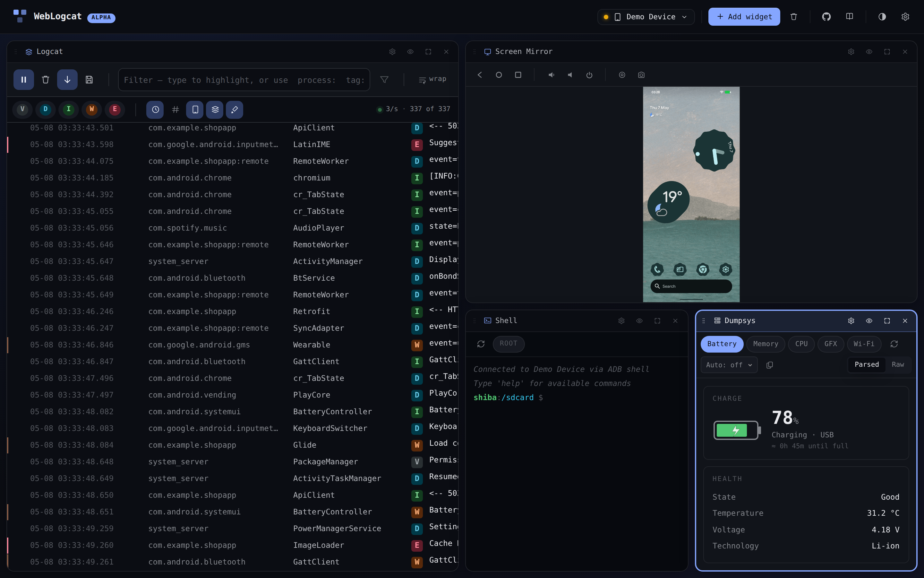924x578 pixels.
Task: Focus the Logcat filter input field
Action: [244, 80]
